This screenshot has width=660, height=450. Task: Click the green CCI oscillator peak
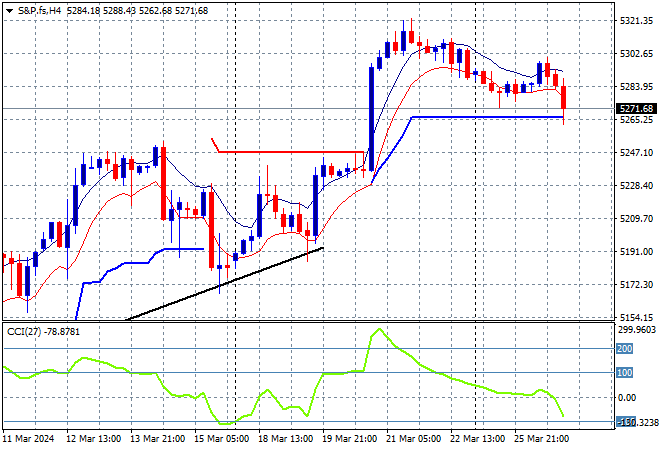coord(379,330)
